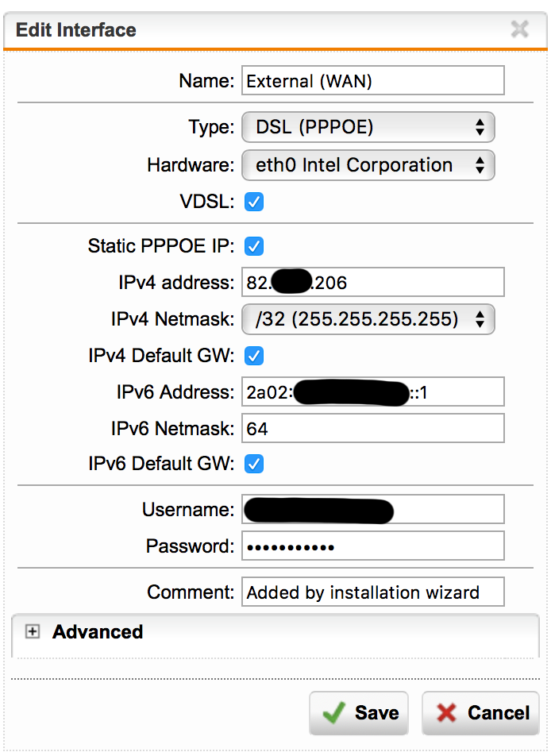Click the green checkmark Save button
This screenshot has height=756, width=551.
359,713
